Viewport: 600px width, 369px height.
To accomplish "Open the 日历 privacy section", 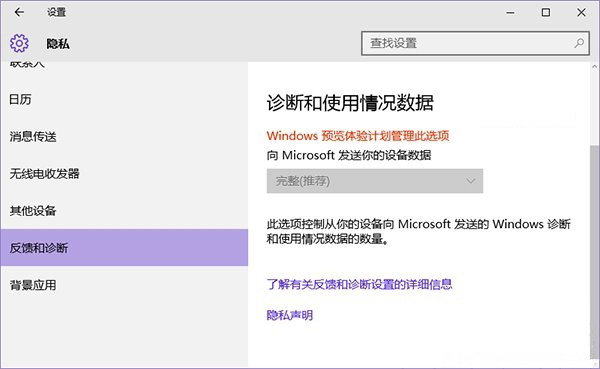I will click(x=124, y=100).
